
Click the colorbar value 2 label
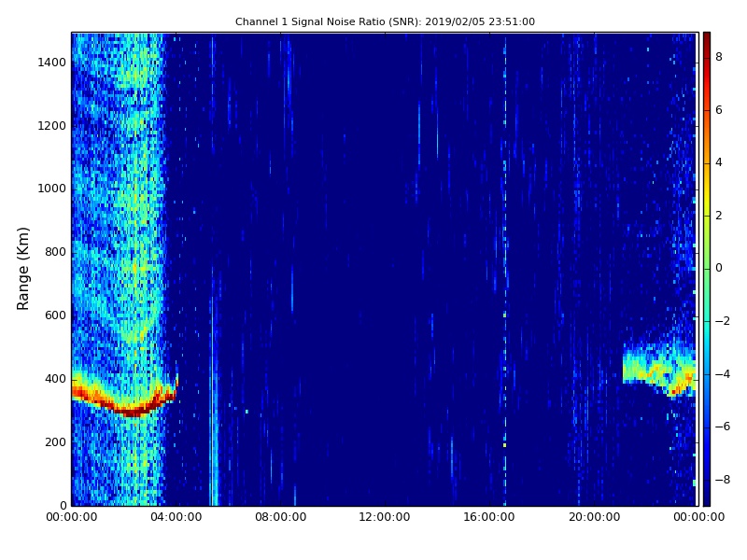click(719, 216)
